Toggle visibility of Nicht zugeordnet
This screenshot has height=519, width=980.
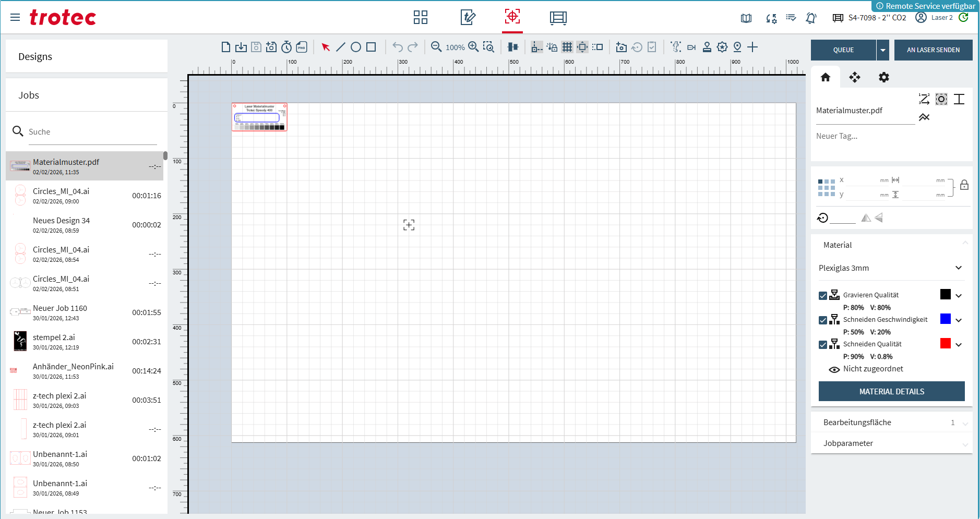pyautogui.click(x=834, y=369)
